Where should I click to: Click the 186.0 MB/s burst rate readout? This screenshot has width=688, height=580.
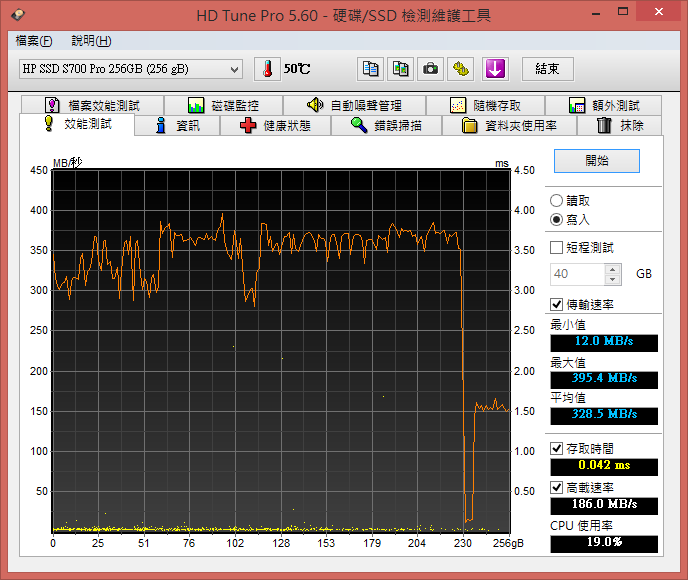pos(604,505)
